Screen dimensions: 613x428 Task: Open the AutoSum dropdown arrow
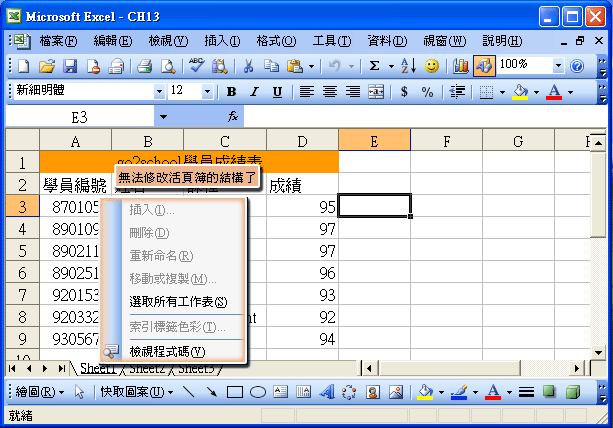[x=391, y=66]
